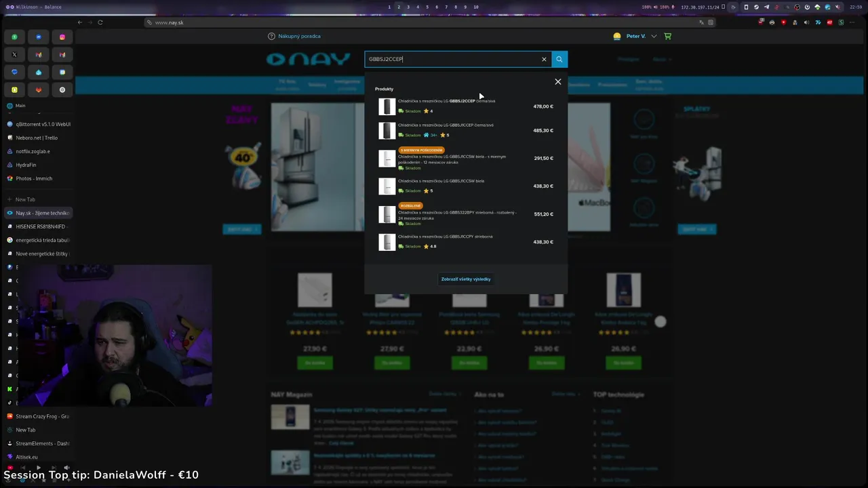This screenshot has width=868, height=488.
Task: Switch to notflix.zoglab.e tab
Action: tap(39, 152)
